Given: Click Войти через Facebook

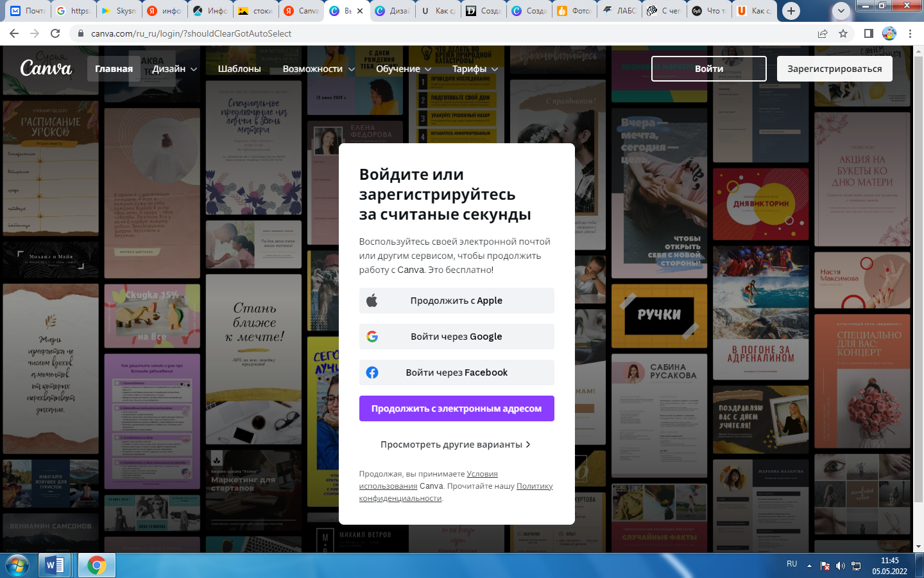Looking at the screenshot, I should pos(457,372).
